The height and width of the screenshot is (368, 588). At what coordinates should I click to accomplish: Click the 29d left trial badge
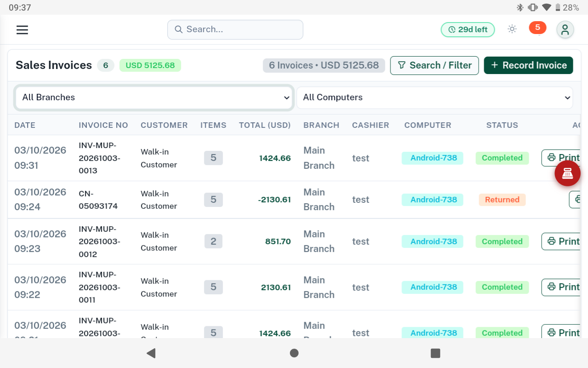click(468, 29)
